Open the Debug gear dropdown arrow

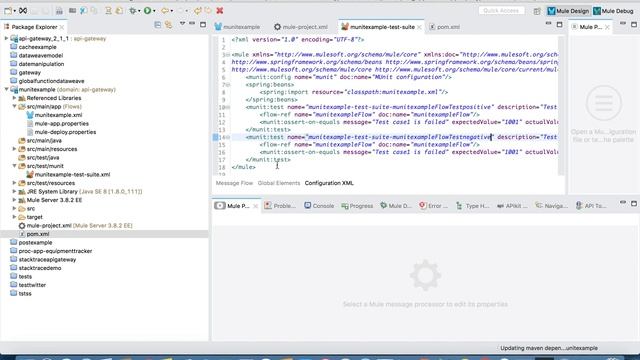tap(139, 11)
